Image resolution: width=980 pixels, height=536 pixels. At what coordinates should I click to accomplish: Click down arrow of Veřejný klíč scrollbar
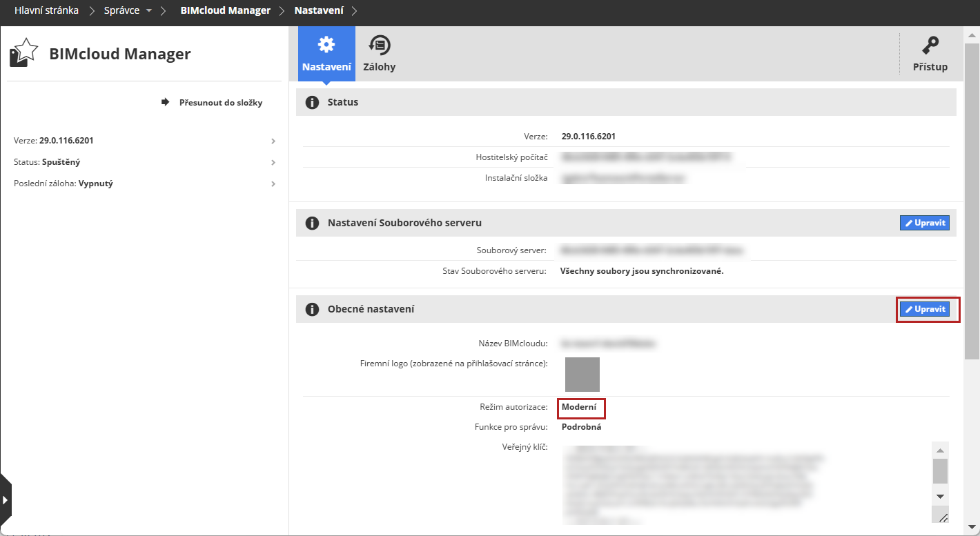tap(940, 496)
